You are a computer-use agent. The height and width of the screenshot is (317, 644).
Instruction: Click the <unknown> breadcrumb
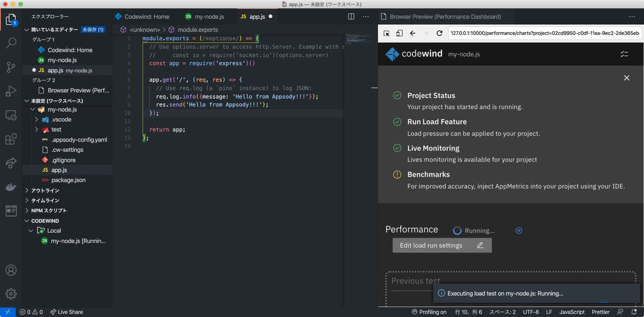pyautogui.click(x=145, y=30)
